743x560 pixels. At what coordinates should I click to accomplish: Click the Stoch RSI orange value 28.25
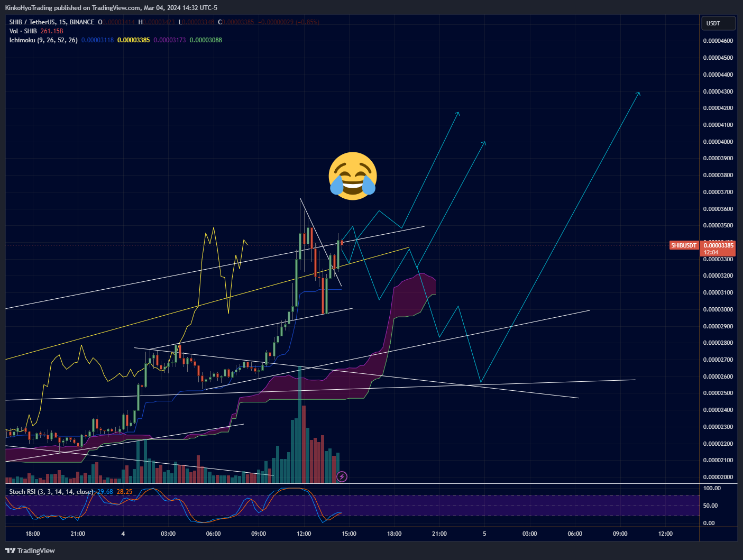(x=124, y=492)
